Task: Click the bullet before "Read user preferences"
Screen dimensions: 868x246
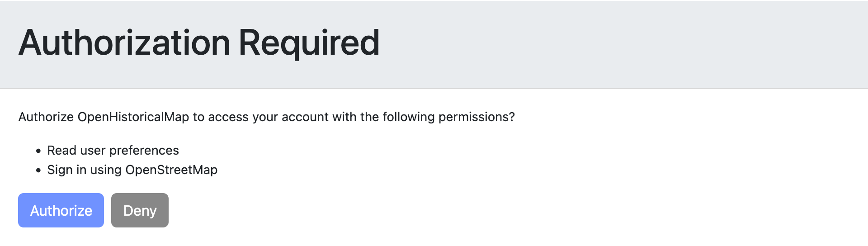Action: pyautogui.click(x=38, y=151)
